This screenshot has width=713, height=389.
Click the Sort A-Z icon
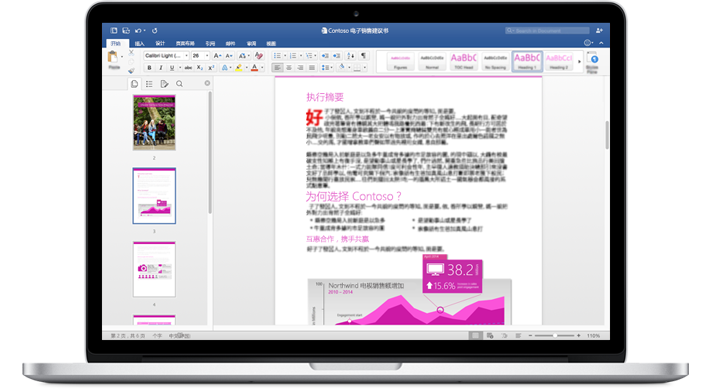tap(351, 56)
